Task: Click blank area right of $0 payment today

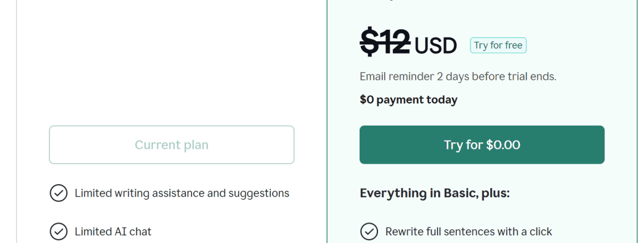Action: tap(537, 99)
